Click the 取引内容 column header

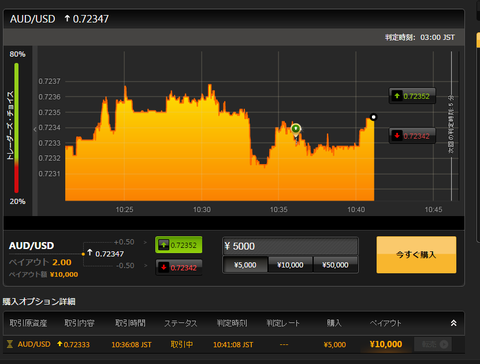coord(79,323)
